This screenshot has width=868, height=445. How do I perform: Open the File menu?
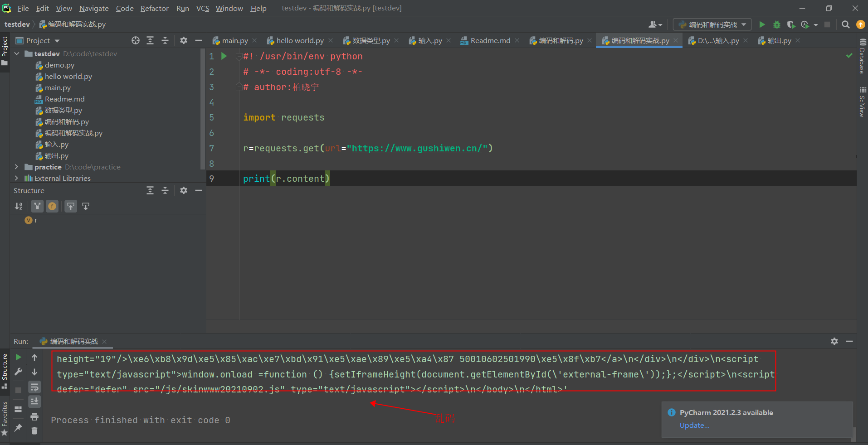[x=23, y=8]
